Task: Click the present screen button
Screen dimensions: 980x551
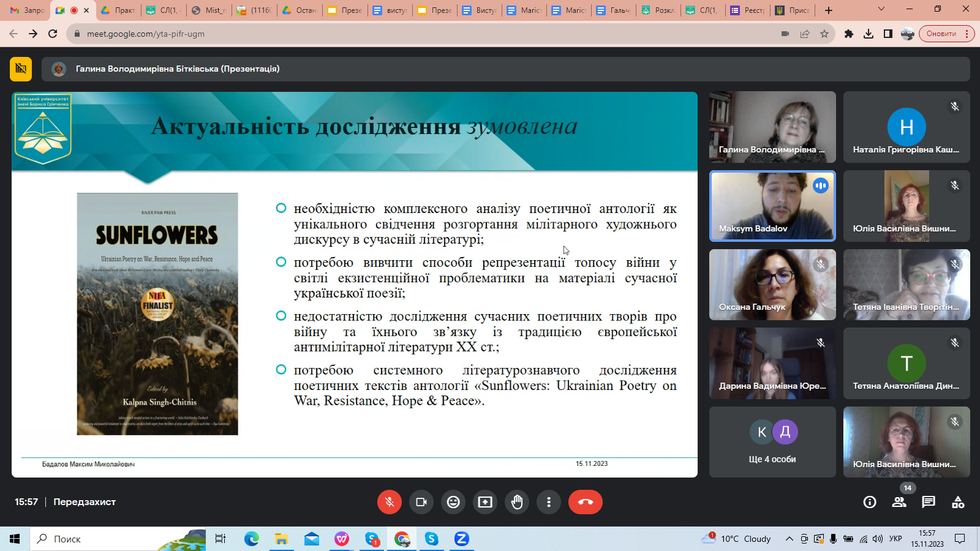Action: click(485, 502)
